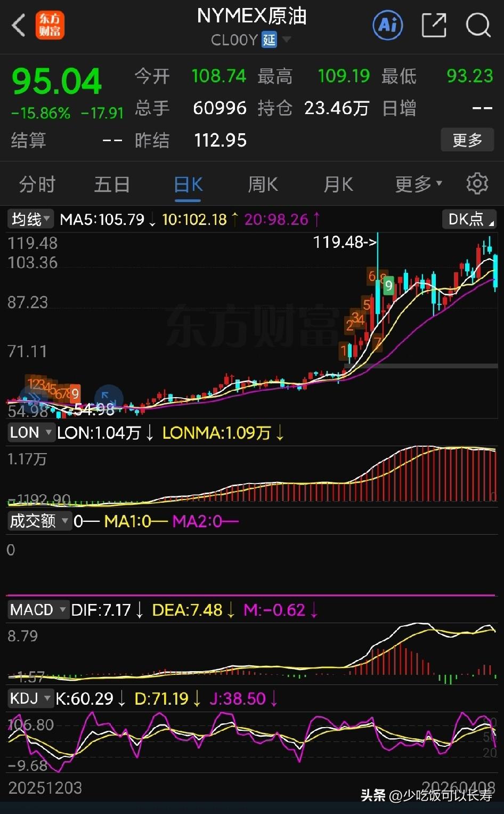Switch to the 周K weekly chart tab

pos(262,184)
